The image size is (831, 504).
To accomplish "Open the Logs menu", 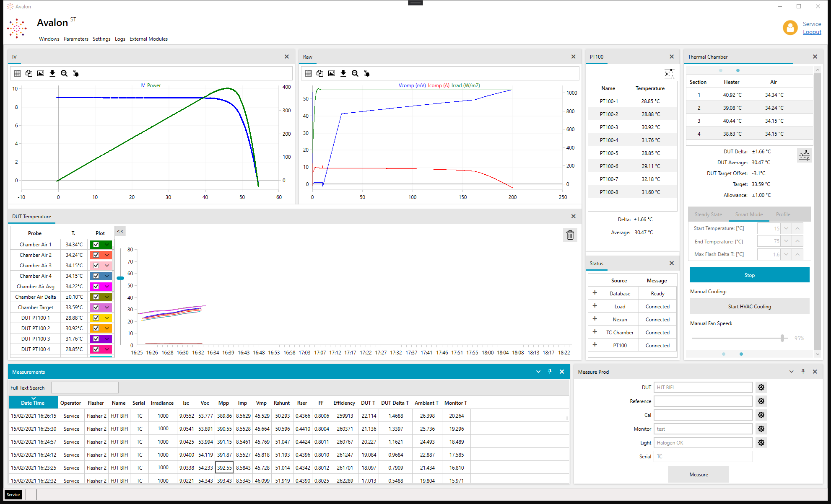I will pyautogui.click(x=120, y=39).
